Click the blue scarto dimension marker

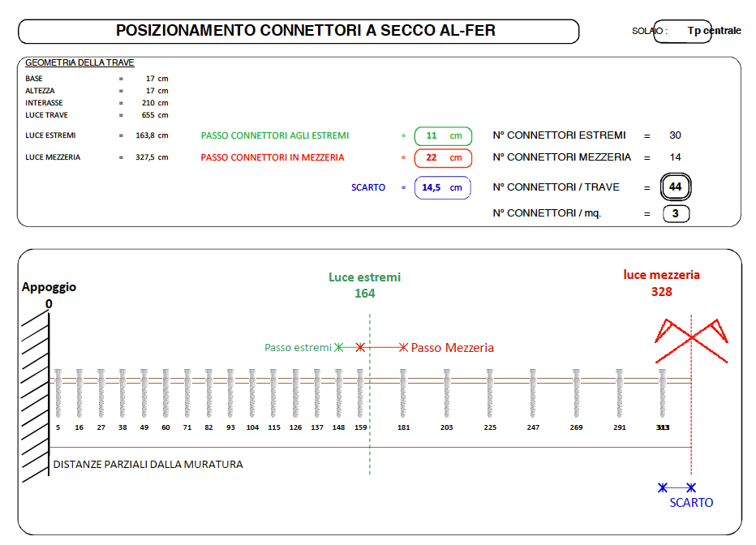pyautogui.click(x=677, y=487)
